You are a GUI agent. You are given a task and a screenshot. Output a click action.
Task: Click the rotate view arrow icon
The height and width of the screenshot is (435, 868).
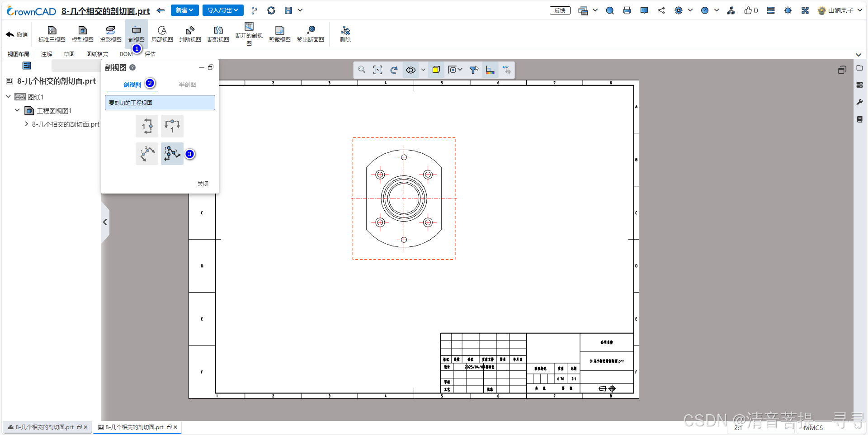coord(394,70)
